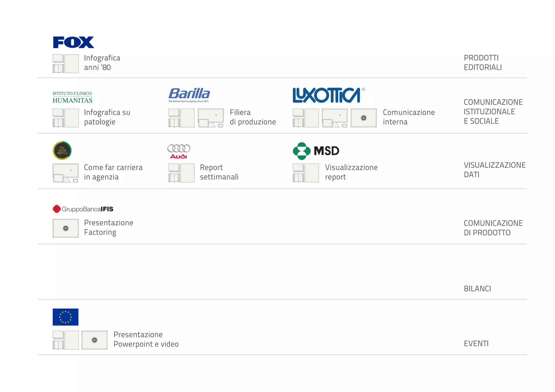The width and height of the screenshot is (555, 392).
Task: Click the European Union flag
Action: [66, 317]
